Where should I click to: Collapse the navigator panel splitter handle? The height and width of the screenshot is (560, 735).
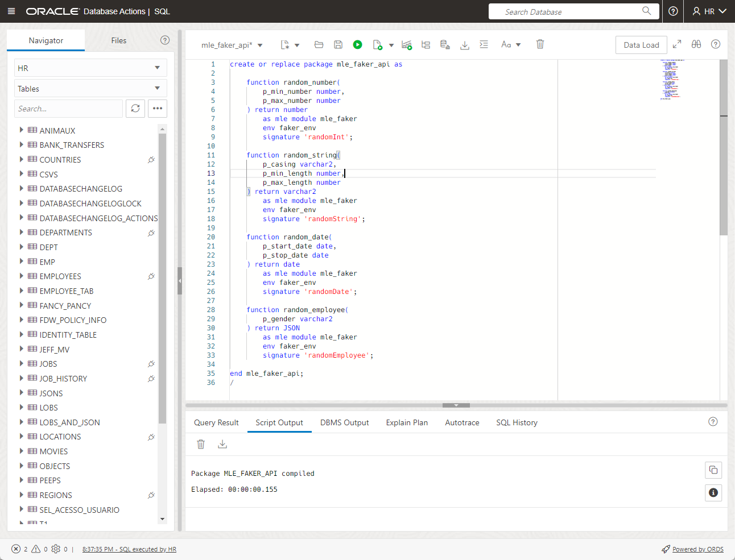pos(180,281)
